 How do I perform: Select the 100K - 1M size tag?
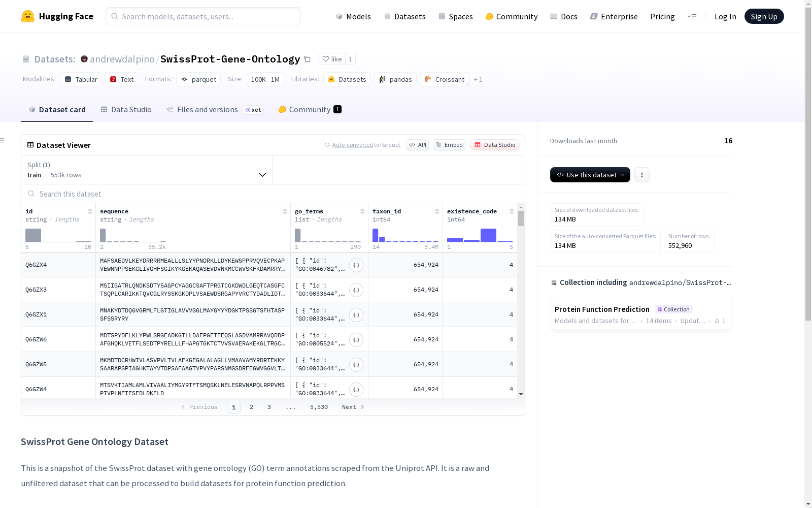tap(265, 79)
